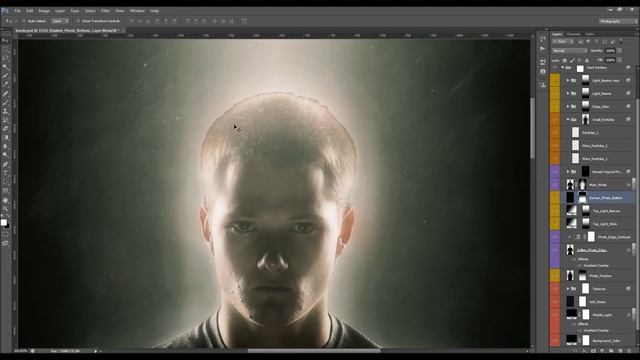Add layer mask button at panel bottom
640x360 pixels.
pos(593,351)
